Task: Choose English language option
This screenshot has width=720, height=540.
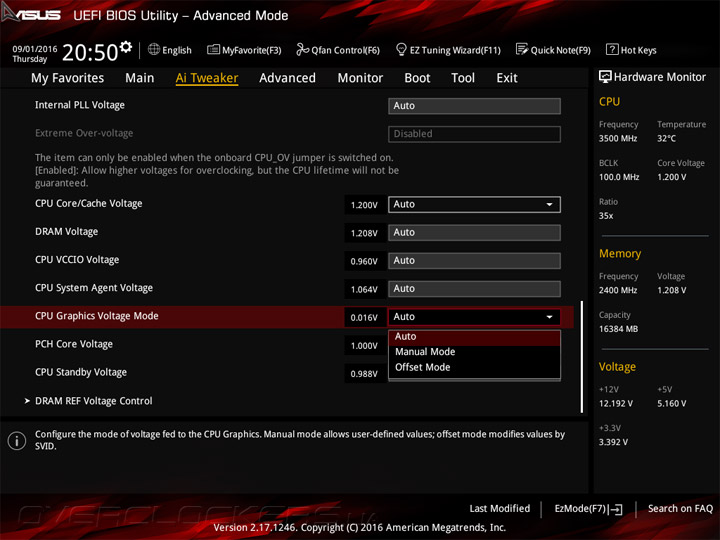Action: (x=177, y=50)
